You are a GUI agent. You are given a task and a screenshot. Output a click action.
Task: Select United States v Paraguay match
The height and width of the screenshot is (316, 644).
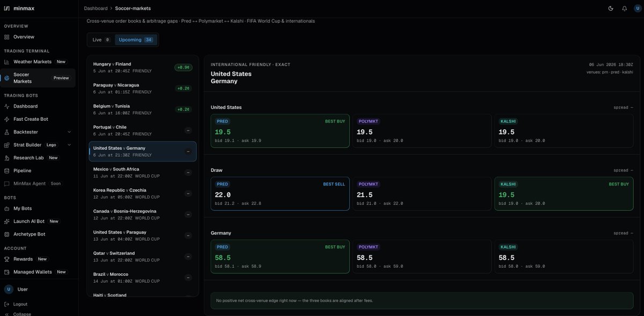(x=142, y=235)
